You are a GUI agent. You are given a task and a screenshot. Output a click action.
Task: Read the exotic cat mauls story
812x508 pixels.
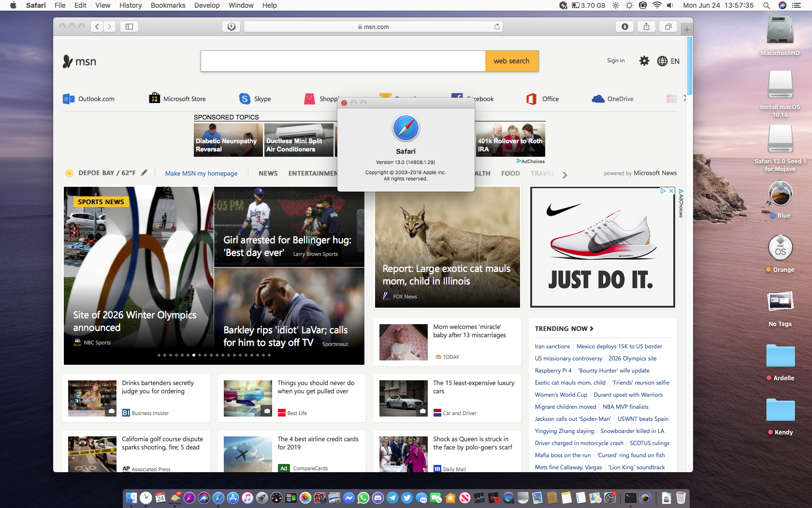point(448,247)
